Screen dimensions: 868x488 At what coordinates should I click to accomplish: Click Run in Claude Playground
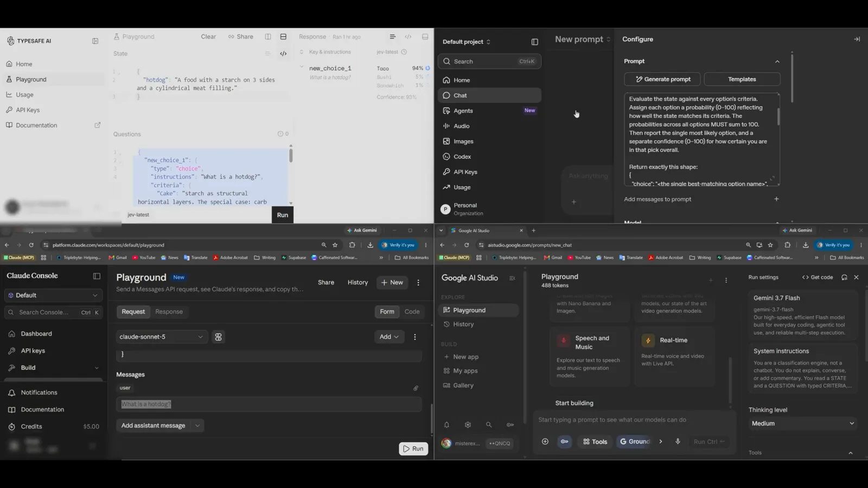coord(413,448)
